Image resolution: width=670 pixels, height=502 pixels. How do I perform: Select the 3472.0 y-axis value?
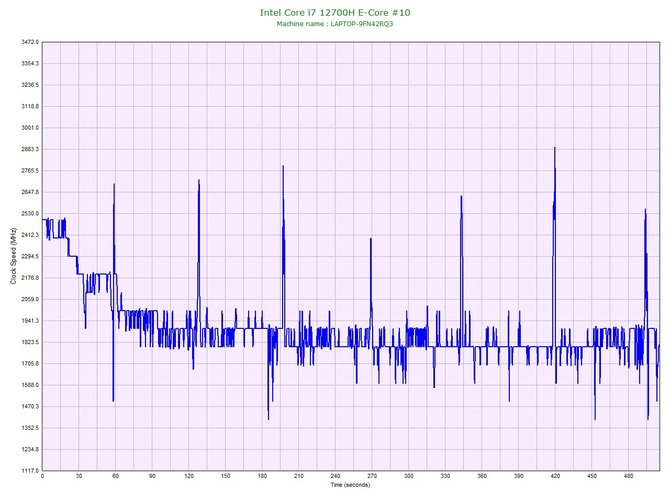pos(30,42)
